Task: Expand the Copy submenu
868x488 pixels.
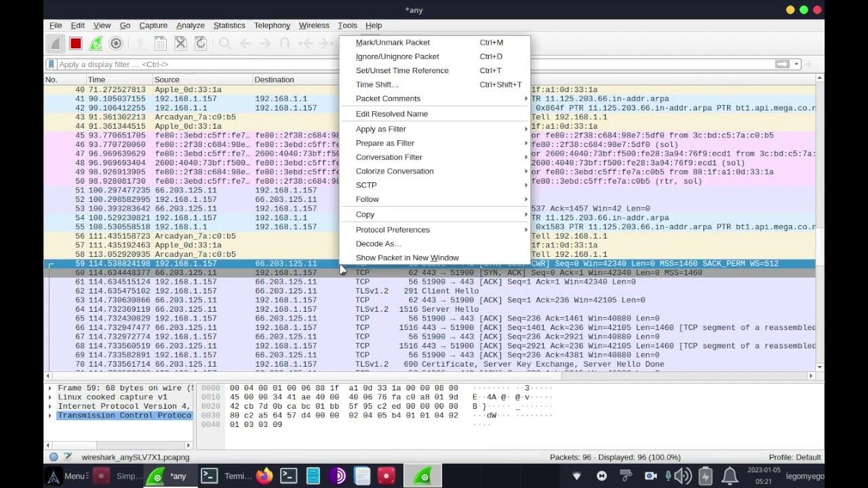Action: click(435, 214)
